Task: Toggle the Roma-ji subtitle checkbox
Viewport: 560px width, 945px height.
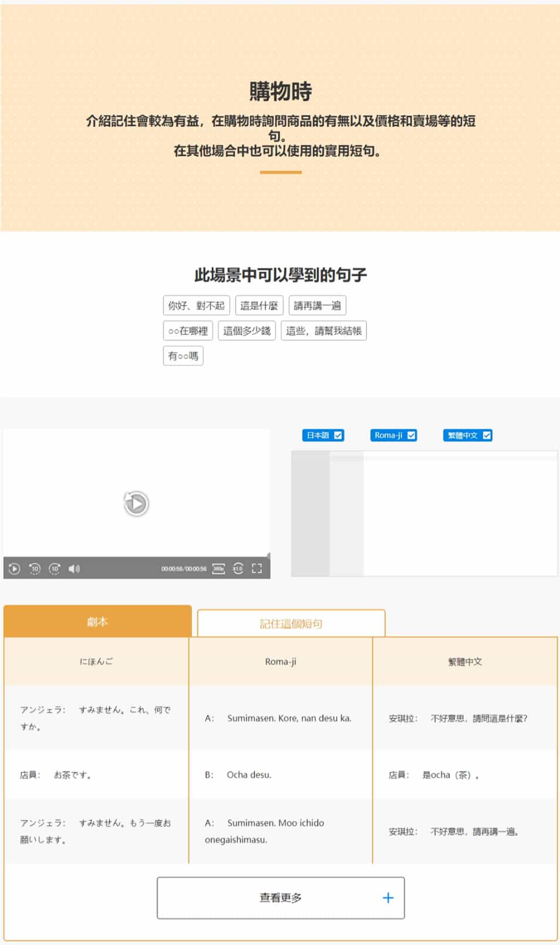Action: [x=411, y=435]
